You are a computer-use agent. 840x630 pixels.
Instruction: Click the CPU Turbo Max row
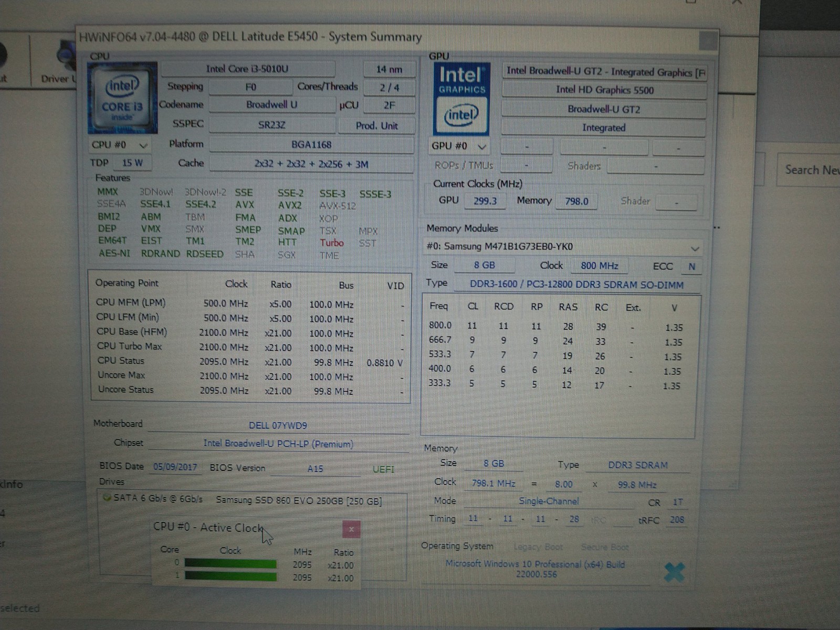click(x=250, y=347)
